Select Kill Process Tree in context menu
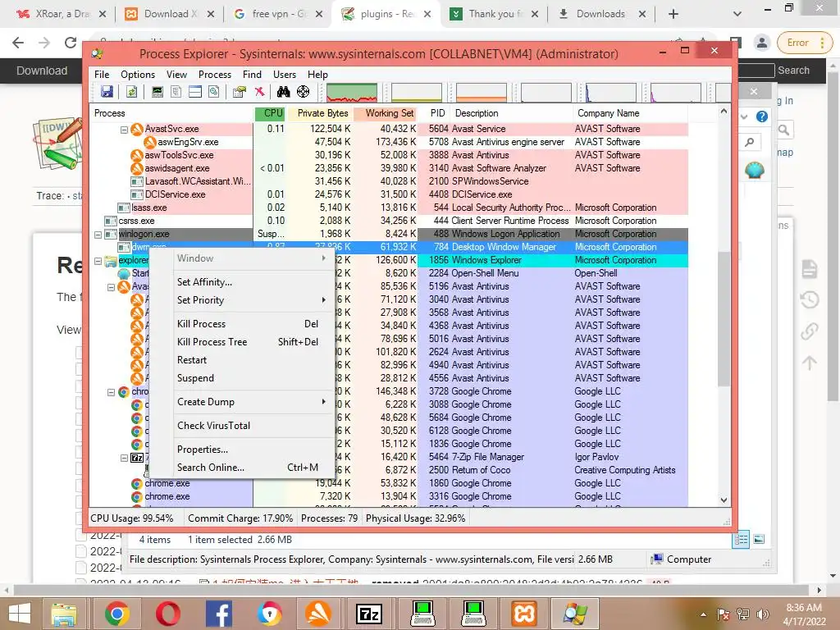This screenshot has width=840, height=630. (251, 342)
